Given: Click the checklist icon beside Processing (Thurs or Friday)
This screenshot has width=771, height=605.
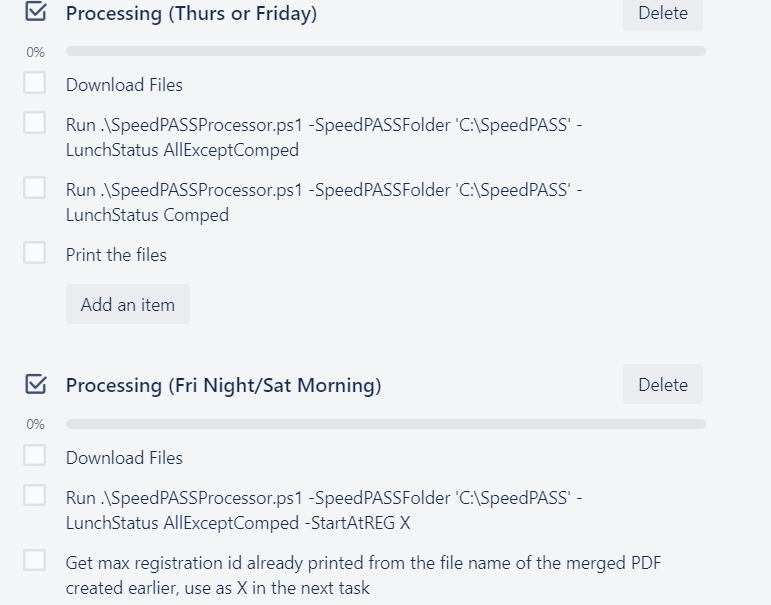Looking at the screenshot, I should tap(35, 13).
